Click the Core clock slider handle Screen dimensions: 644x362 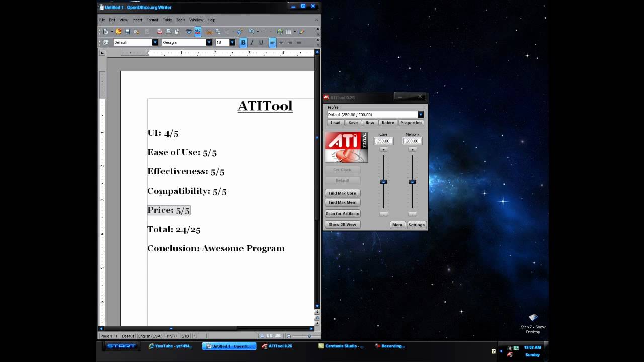tap(383, 182)
